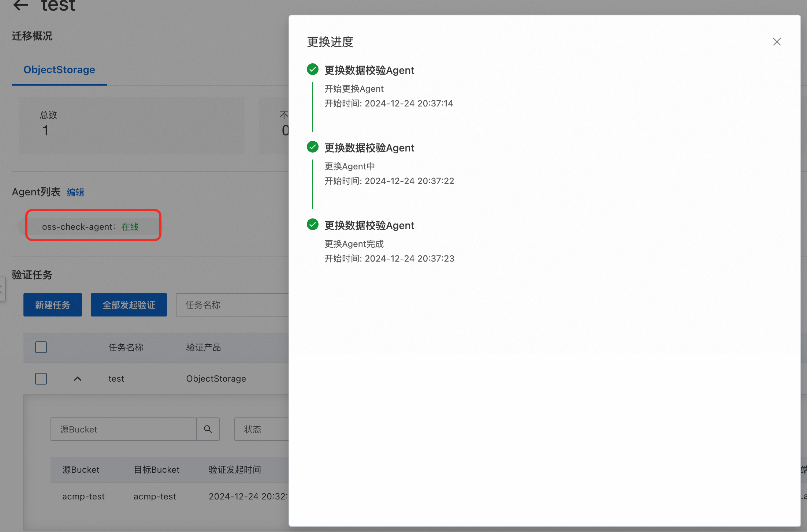
Task: Click the 编辑 link beside Agent列表
Action: pyautogui.click(x=75, y=192)
